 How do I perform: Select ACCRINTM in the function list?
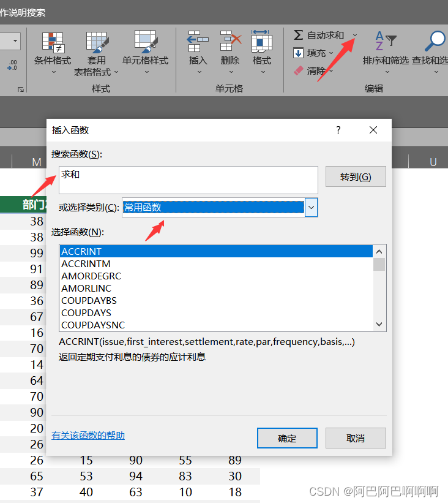216,263
